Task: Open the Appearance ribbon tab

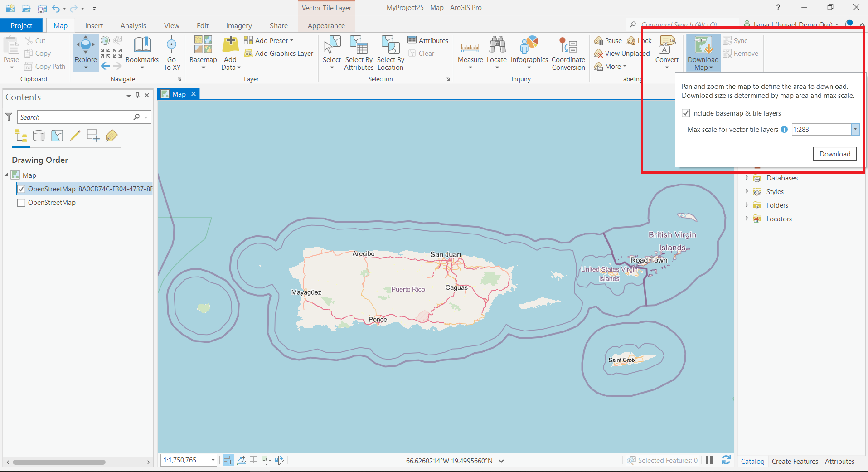Action: pos(326,26)
